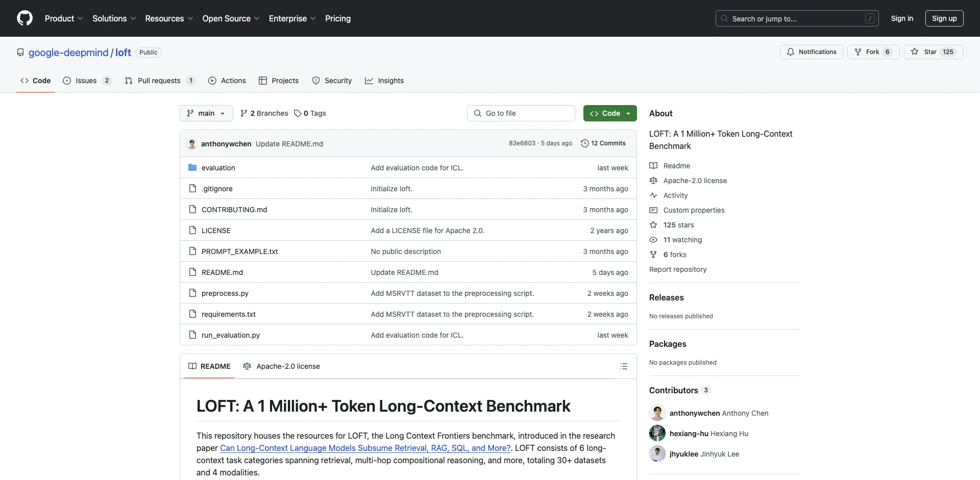Viewport: 980px width, 480px height.
Task: Select the README tab in file viewer
Action: pyautogui.click(x=209, y=366)
